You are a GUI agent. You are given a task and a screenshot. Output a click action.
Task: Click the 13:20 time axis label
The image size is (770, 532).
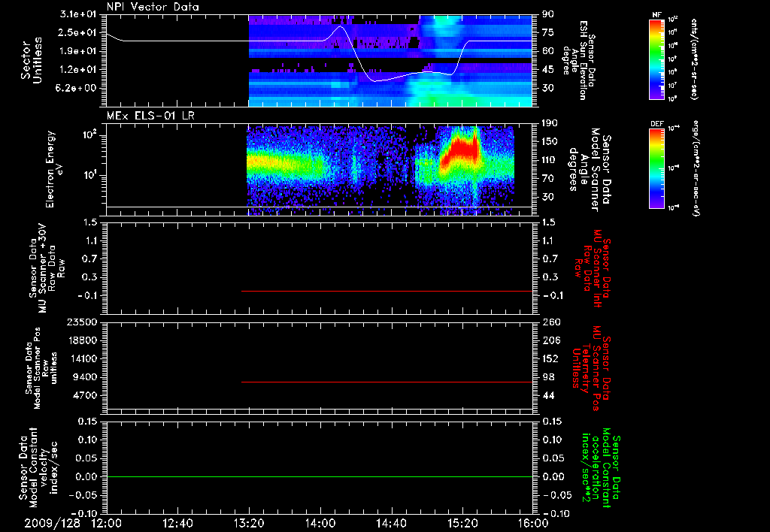coord(249,523)
